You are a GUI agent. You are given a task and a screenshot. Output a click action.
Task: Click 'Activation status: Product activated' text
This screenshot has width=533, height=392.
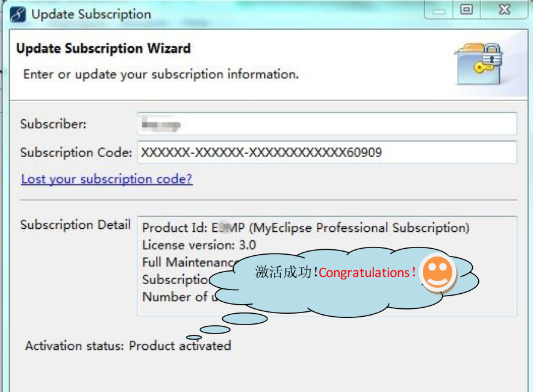coord(128,346)
